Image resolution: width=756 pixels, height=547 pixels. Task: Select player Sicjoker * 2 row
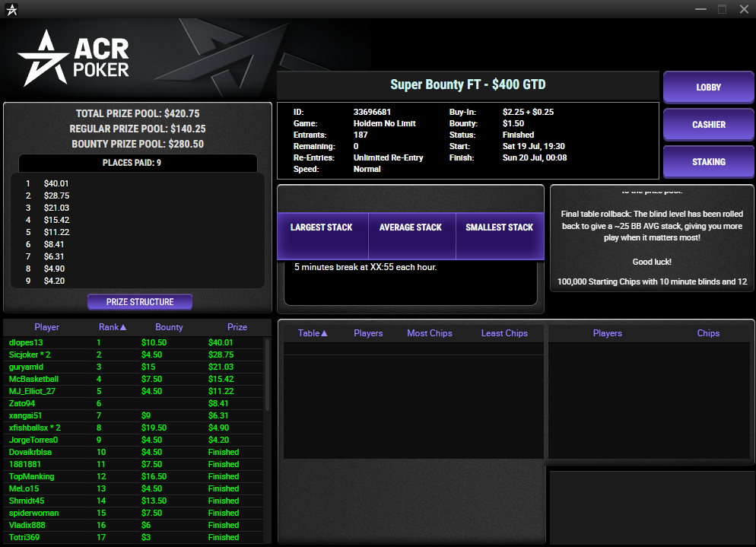(x=134, y=355)
